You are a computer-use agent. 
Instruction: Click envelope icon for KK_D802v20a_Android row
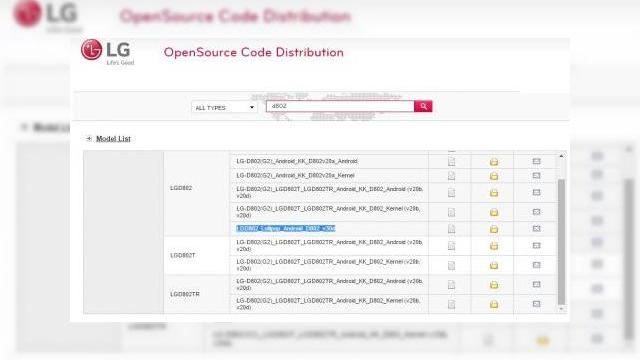tap(536, 162)
